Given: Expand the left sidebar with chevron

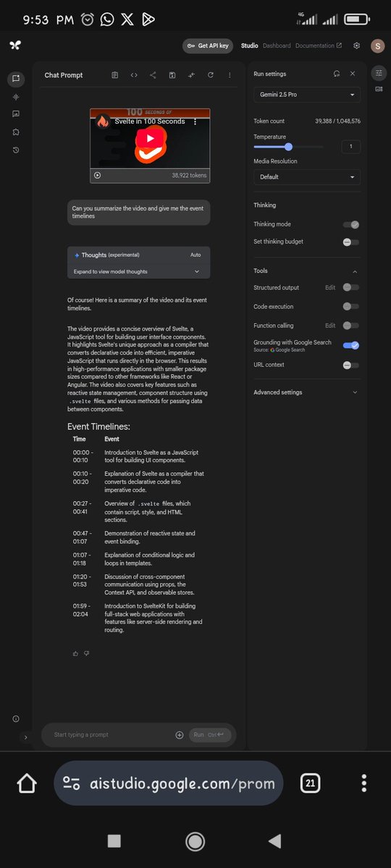Looking at the screenshot, I should tap(26, 737).
